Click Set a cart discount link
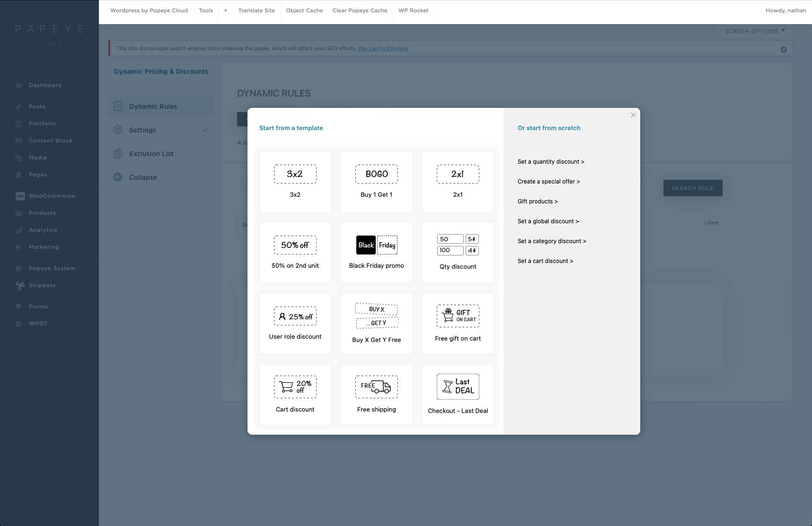812x526 pixels. coord(545,261)
